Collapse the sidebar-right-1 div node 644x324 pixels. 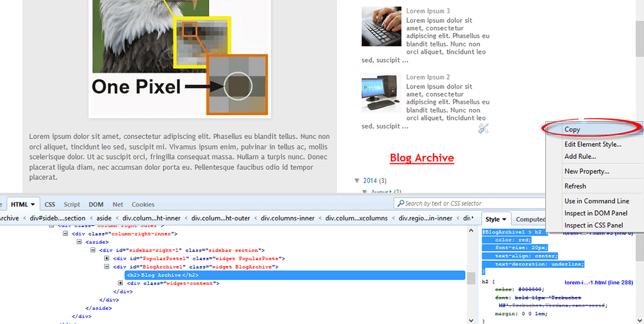(93, 250)
